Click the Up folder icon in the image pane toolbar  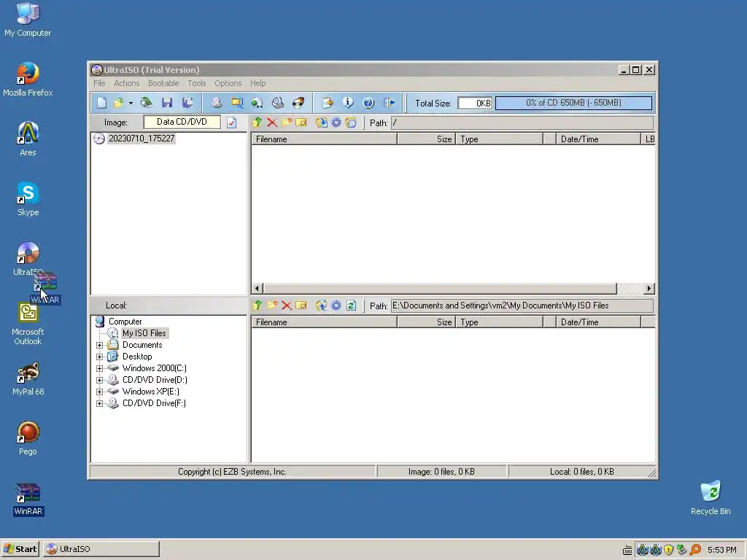tap(258, 122)
